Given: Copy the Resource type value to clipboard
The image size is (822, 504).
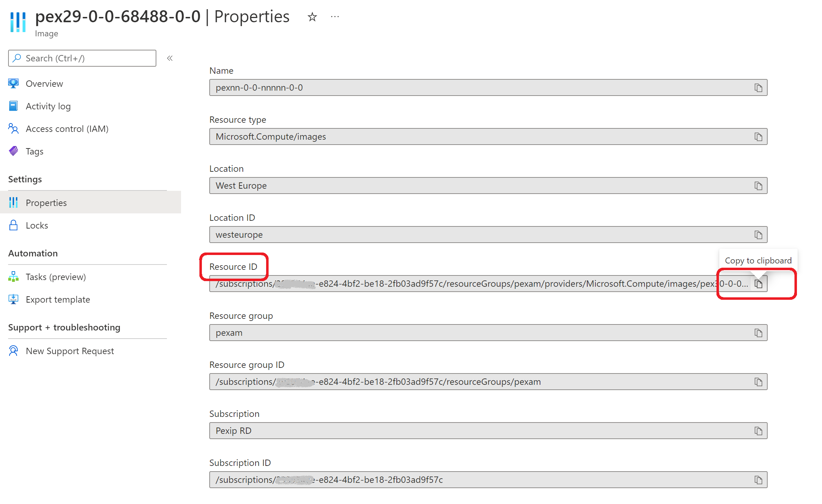Looking at the screenshot, I should pyautogui.click(x=758, y=137).
